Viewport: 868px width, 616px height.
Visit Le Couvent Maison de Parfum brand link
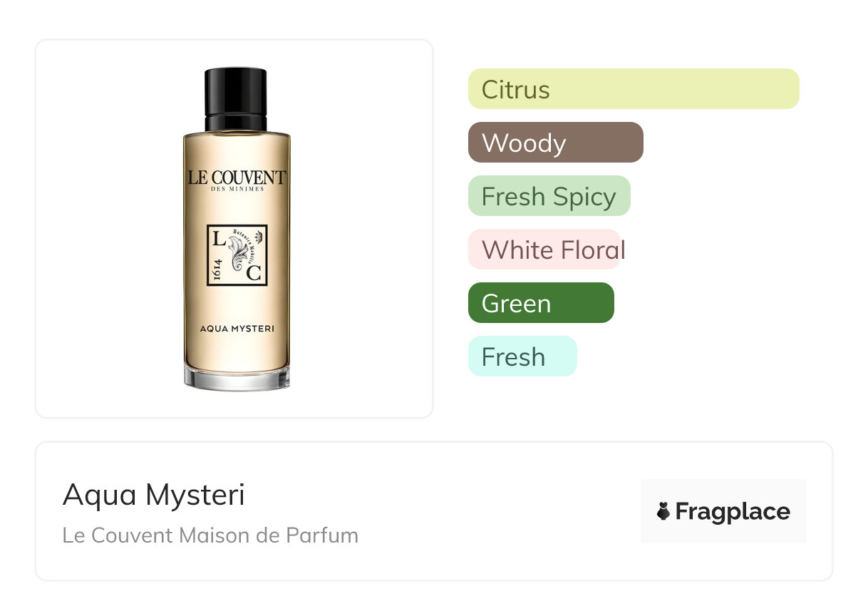(x=210, y=535)
